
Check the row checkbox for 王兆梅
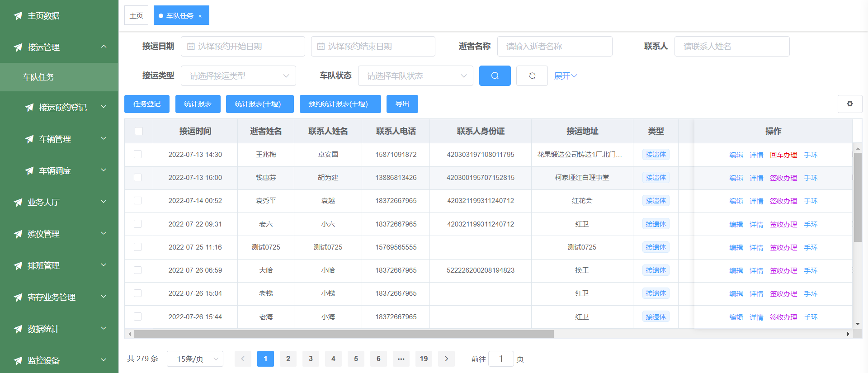coord(138,154)
